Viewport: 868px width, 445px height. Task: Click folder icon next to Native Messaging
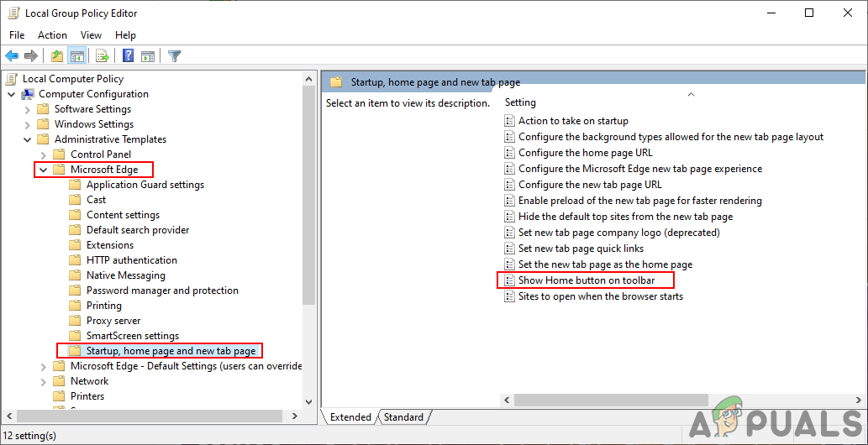tap(75, 275)
